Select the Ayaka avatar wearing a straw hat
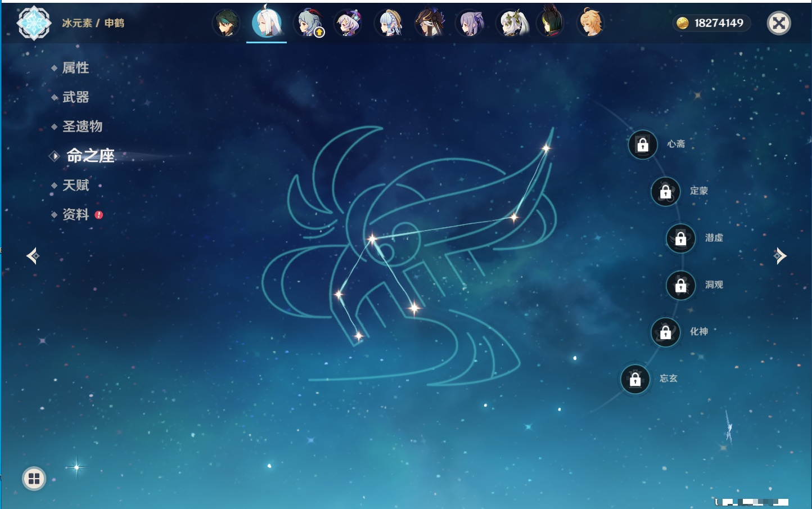Viewport: 812px width, 509px height. coord(389,23)
